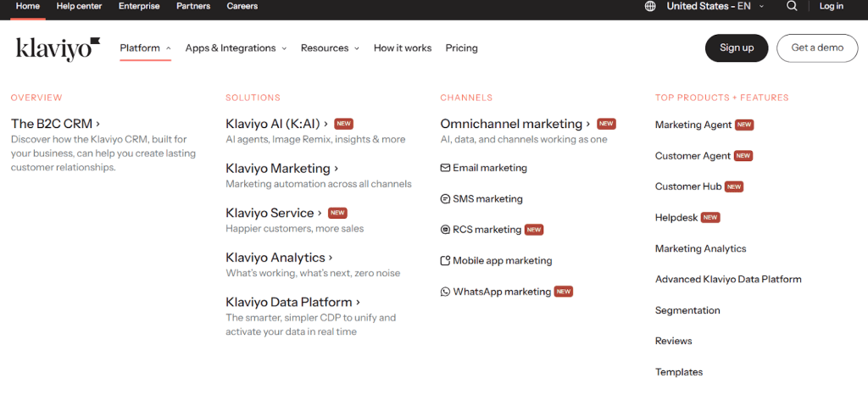
Task: Open The B2C CRM overview link
Action: click(55, 124)
